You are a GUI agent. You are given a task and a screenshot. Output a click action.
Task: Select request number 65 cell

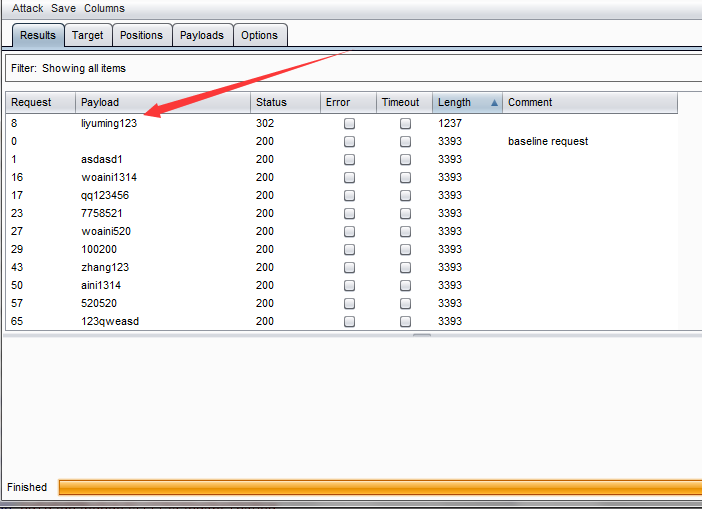click(17, 321)
